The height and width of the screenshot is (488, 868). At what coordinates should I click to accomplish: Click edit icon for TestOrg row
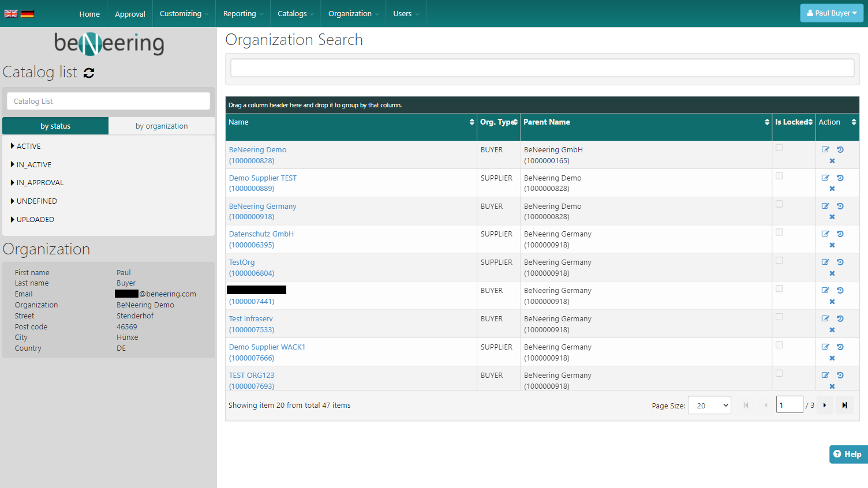point(825,262)
